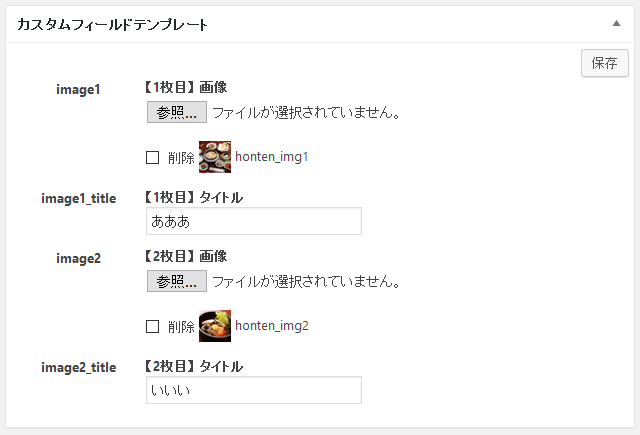Check the 削除 checkbox for honten_img2
The height and width of the screenshot is (435, 640).
pos(153,326)
